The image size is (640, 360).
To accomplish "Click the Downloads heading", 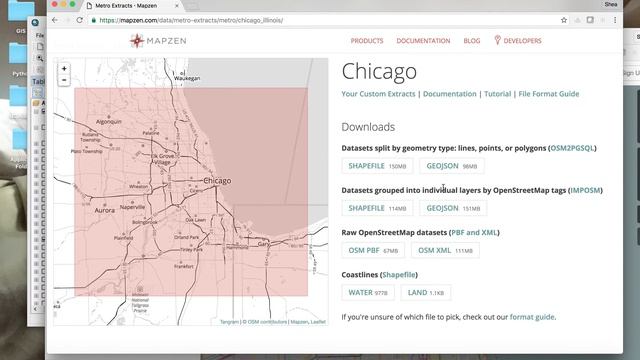I will [x=368, y=127].
